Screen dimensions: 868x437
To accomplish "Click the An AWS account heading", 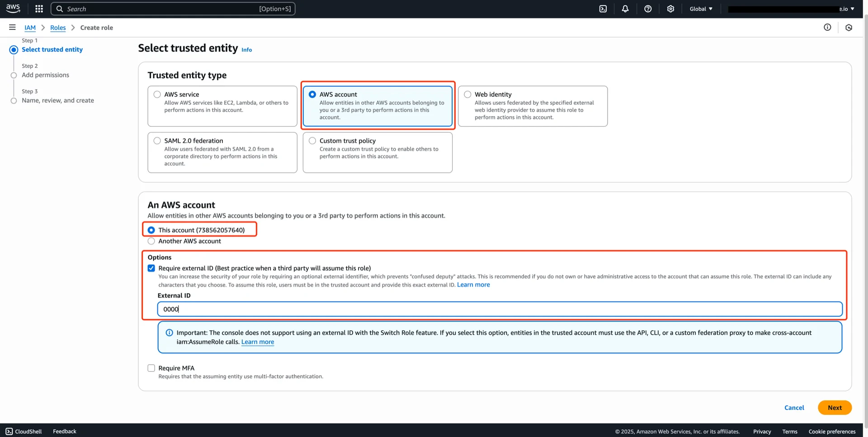I will tap(181, 205).
